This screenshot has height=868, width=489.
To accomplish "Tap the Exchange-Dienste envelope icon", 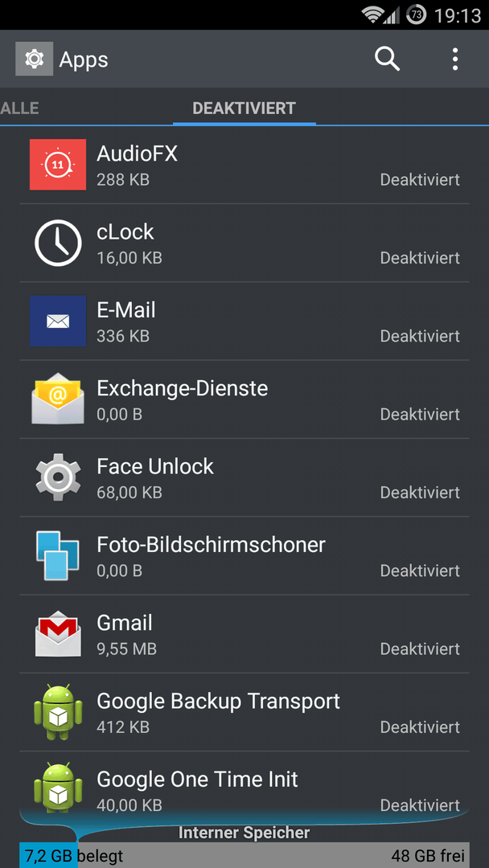I will [x=58, y=399].
